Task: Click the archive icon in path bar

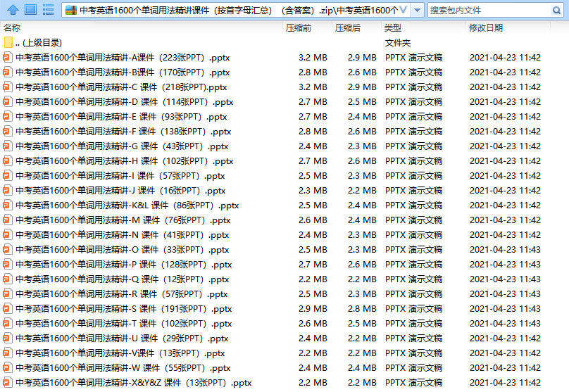Action: 71,11
